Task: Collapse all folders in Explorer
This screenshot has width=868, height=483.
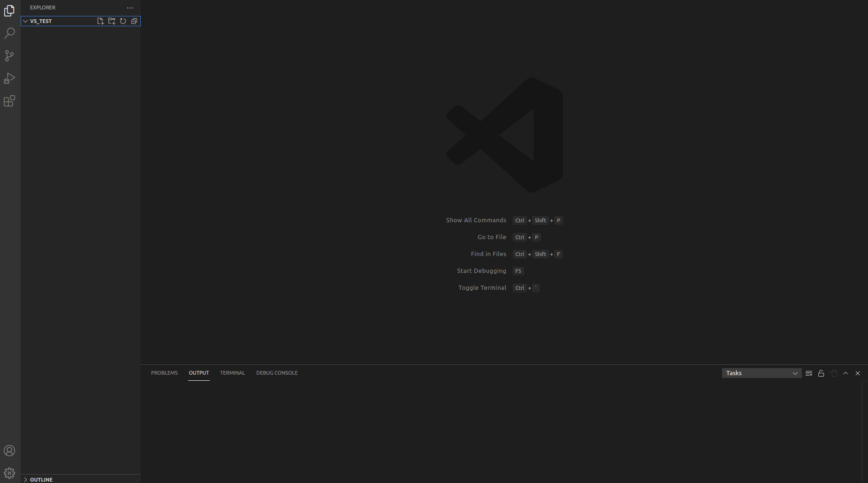Action: coord(134,21)
